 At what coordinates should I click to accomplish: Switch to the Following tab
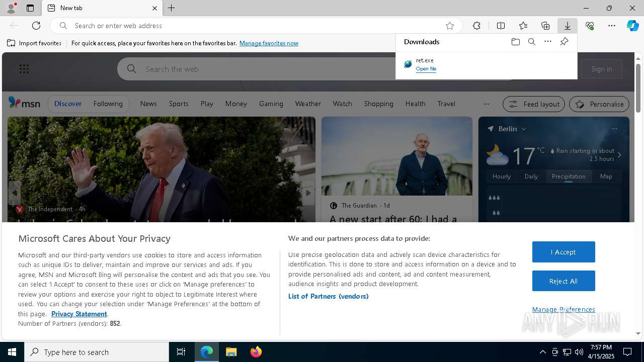(x=108, y=104)
